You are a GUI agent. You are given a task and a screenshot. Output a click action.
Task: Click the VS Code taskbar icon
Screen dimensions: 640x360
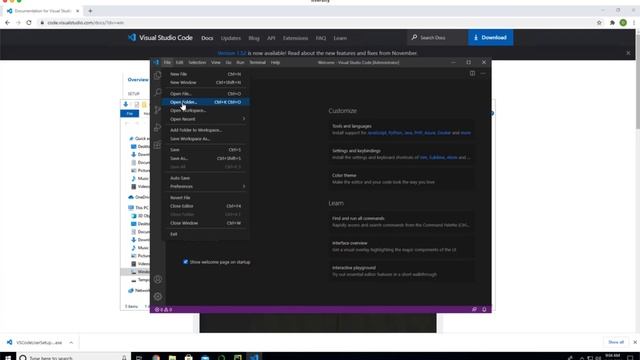pyautogui.click(x=254, y=358)
